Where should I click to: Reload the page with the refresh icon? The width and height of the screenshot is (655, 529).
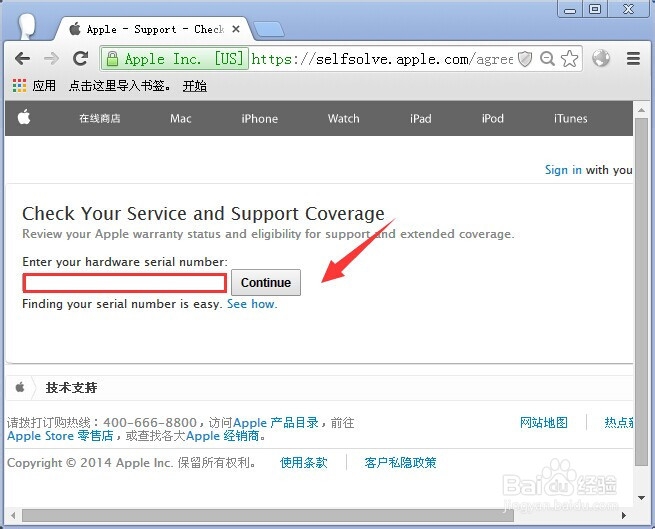coord(80,58)
